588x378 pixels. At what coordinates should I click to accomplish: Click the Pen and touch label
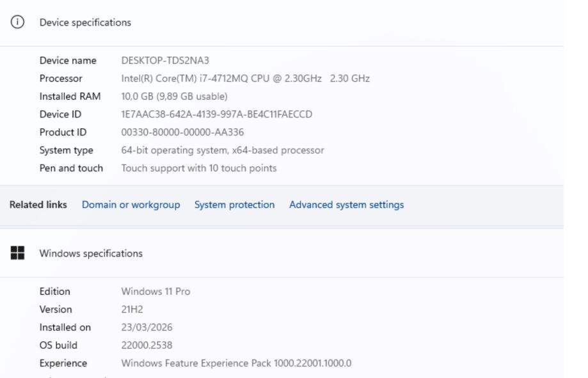click(71, 168)
